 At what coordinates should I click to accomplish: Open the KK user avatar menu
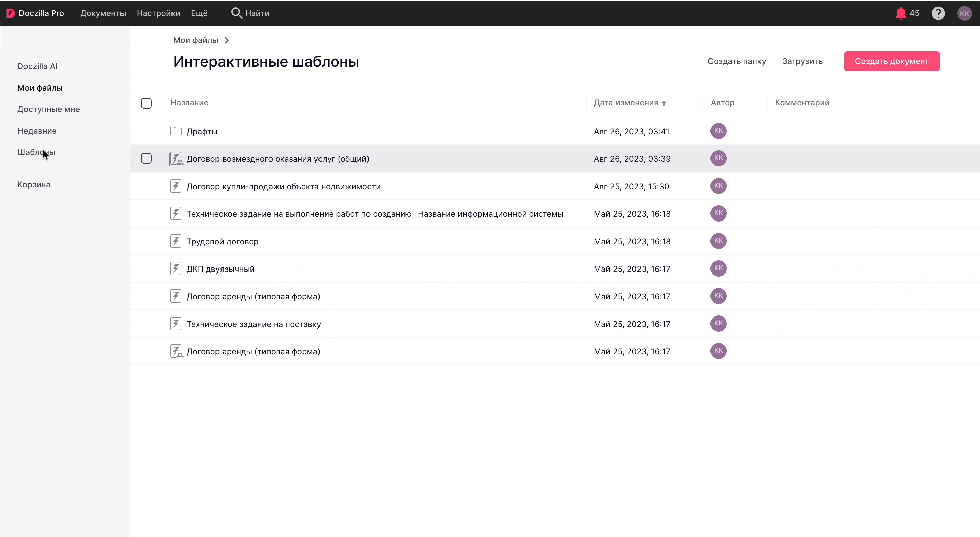pyautogui.click(x=964, y=13)
